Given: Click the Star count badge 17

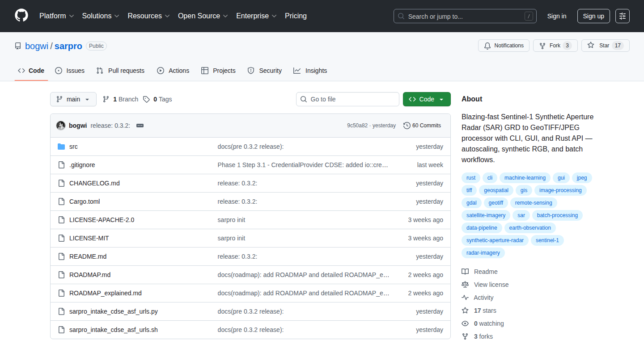Looking at the screenshot, I should tap(618, 46).
